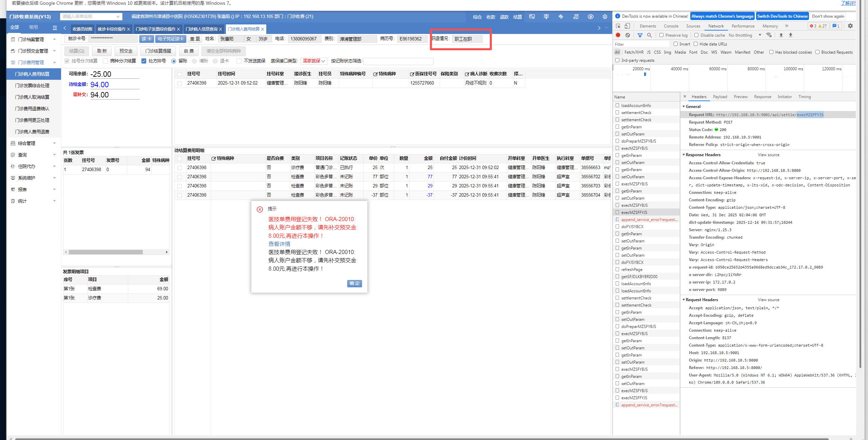Open the Payload tab

pyautogui.click(x=719, y=97)
